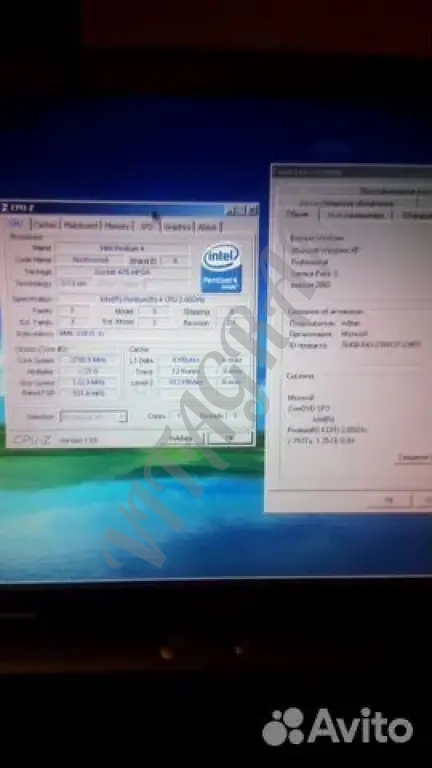Click the Rated FSB value in CPU-Z

click(89, 393)
